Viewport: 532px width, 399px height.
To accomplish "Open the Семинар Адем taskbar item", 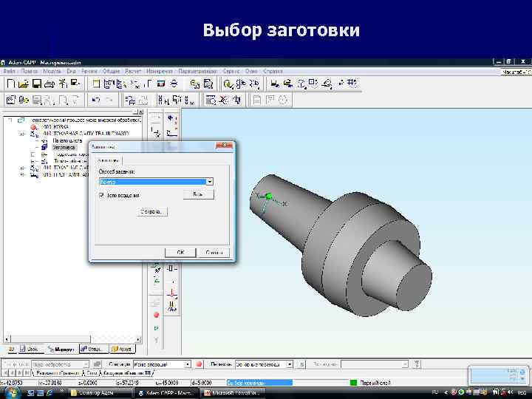I will click(100, 393).
